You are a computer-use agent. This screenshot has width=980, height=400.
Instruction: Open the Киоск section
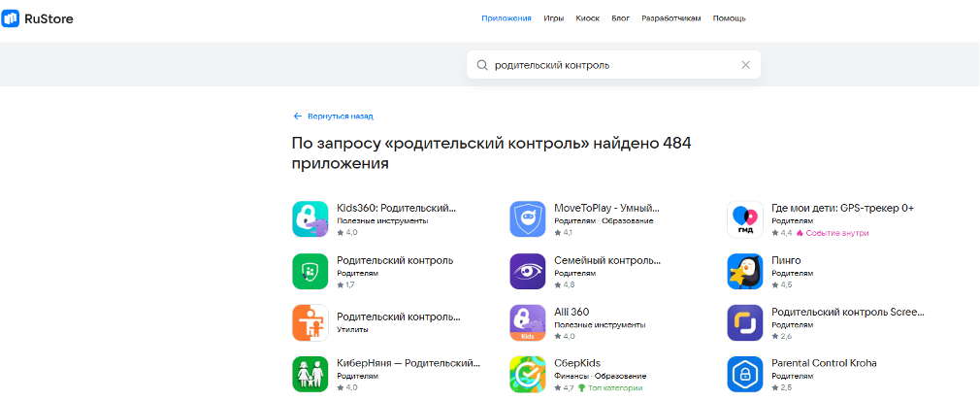pyautogui.click(x=587, y=18)
